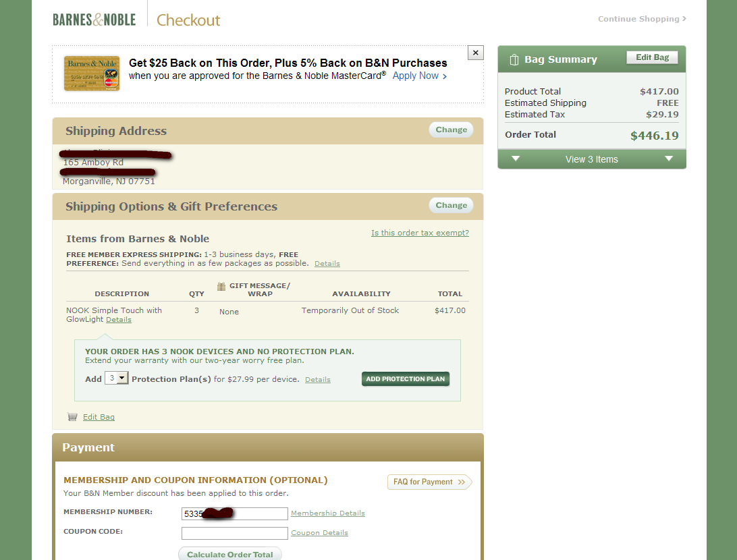Open shipping preference Details link
Screen dimensions: 737x560
[x=327, y=264]
